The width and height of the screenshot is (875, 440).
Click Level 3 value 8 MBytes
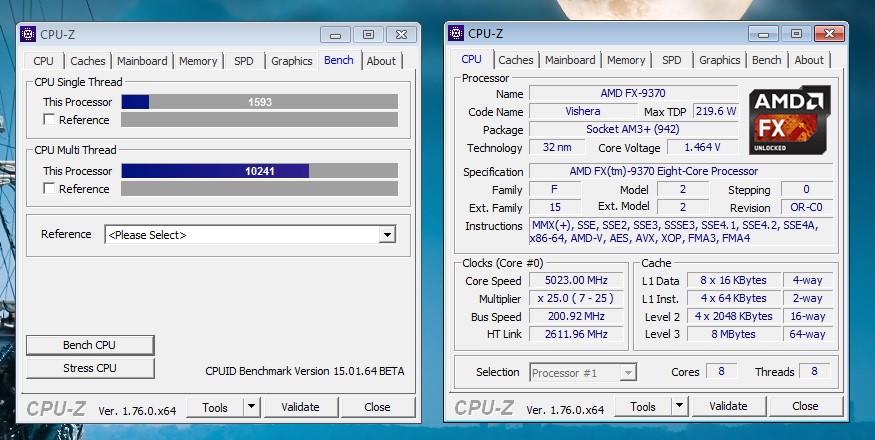[x=734, y=334]
